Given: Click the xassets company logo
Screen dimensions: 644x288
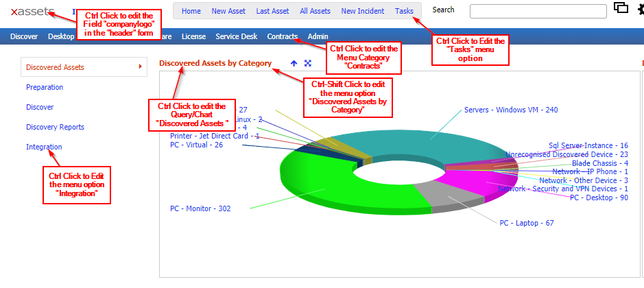Looking at the screenshot, I should pyautogui.click(x=32, y=12).
